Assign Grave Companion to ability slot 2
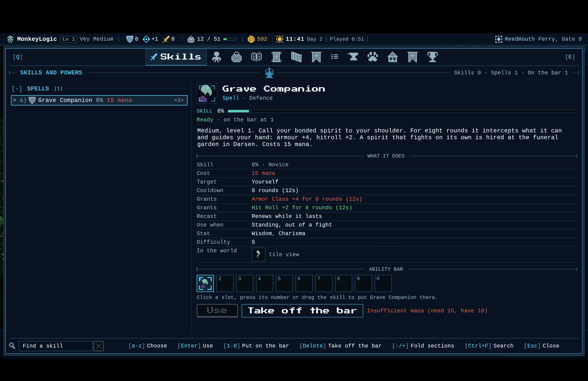The width and height of the screenshot is (588, 381). (225, 283)
